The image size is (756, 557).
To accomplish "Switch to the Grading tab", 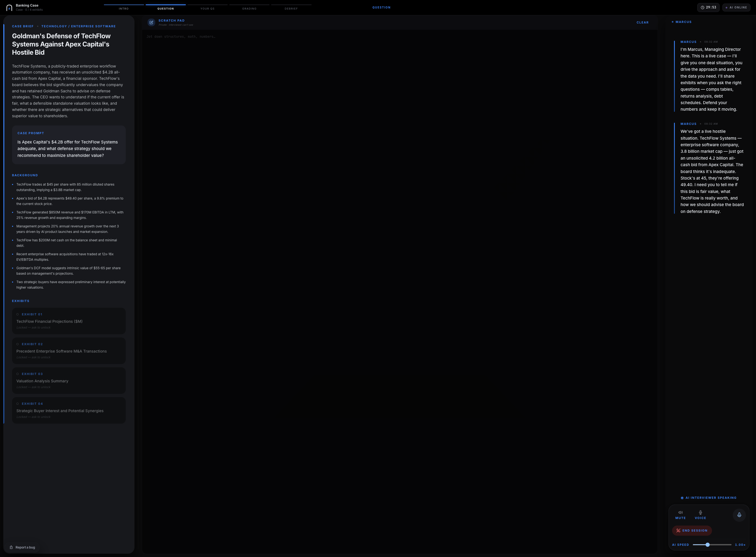I will pyautogui.click(x=249, y=8).
